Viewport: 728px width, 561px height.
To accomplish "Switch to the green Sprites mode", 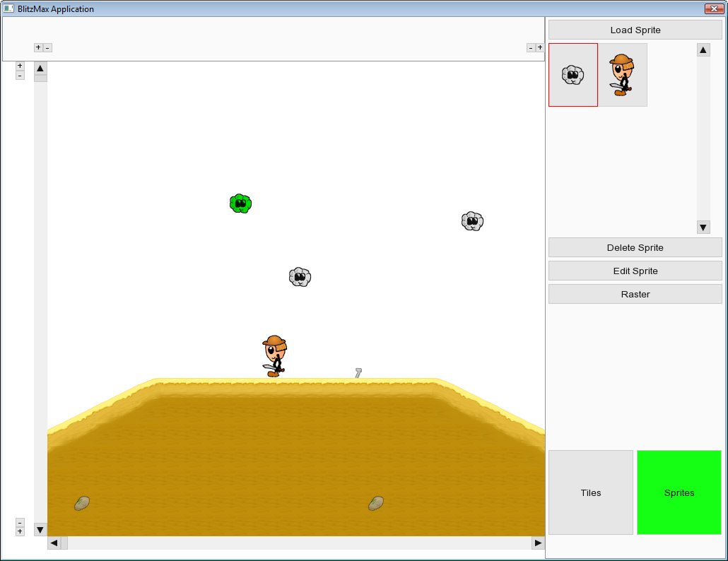I will click(x=679, y=492).
